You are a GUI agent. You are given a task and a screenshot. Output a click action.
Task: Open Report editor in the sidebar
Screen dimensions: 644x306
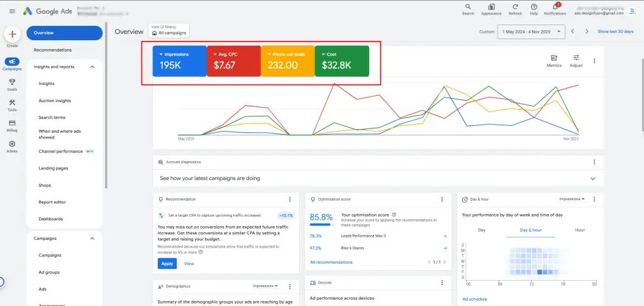click(52, 202)
